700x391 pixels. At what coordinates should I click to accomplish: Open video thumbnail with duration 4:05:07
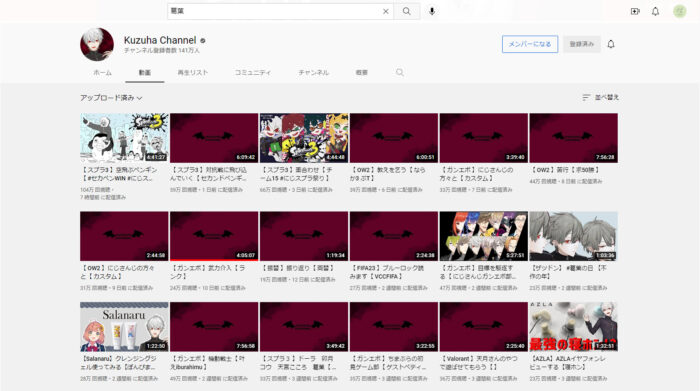214,236
